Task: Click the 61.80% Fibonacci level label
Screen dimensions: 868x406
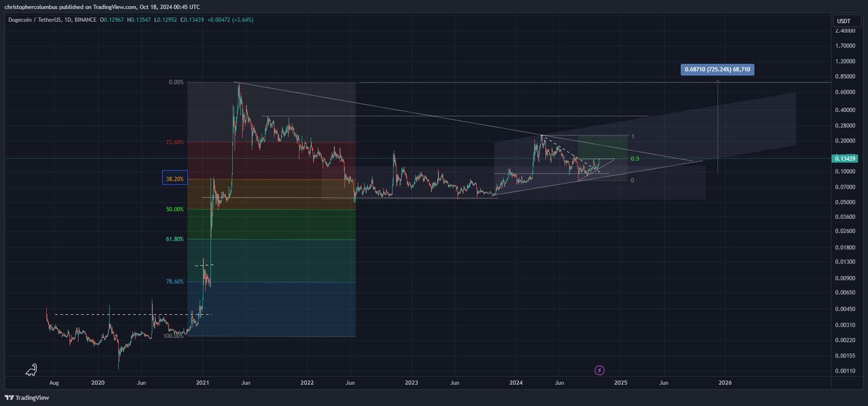Action: tap(175, 239)
